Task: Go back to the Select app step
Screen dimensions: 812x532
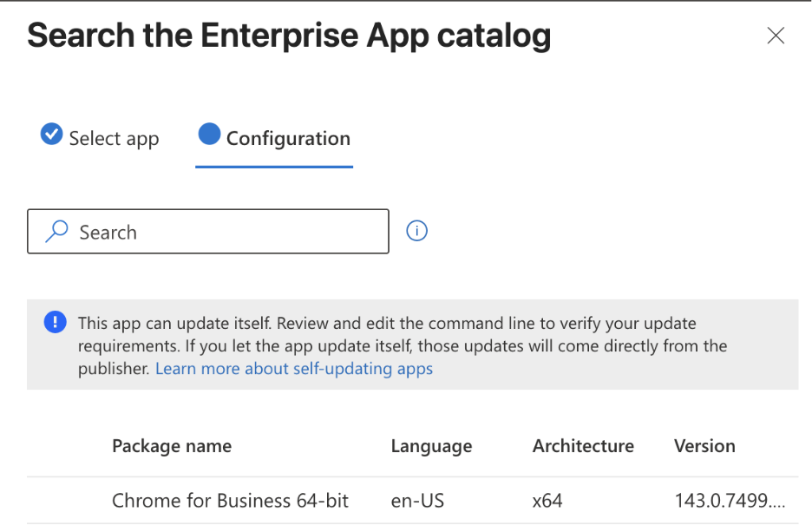Action: (x=113, y=139)
